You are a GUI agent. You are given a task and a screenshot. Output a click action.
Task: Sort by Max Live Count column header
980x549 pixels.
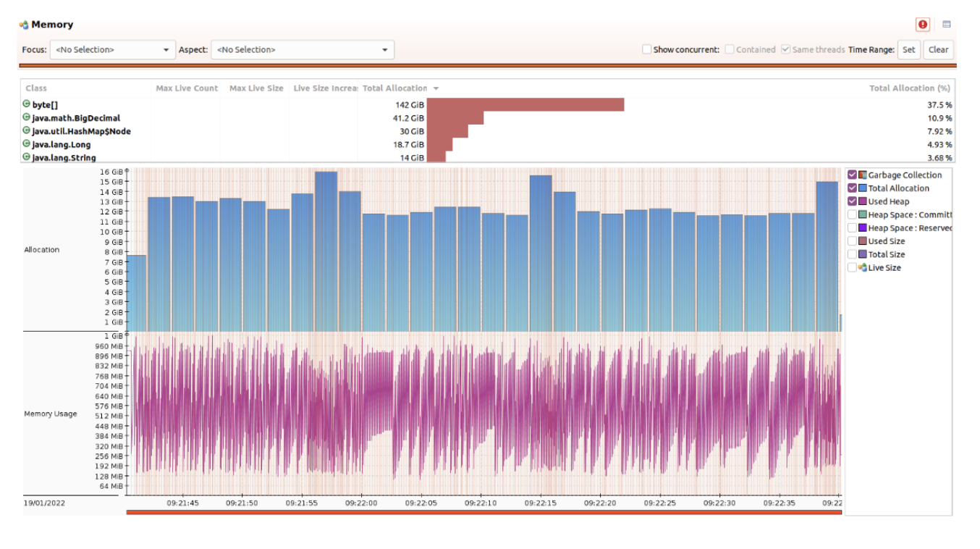tap(187, 88)
